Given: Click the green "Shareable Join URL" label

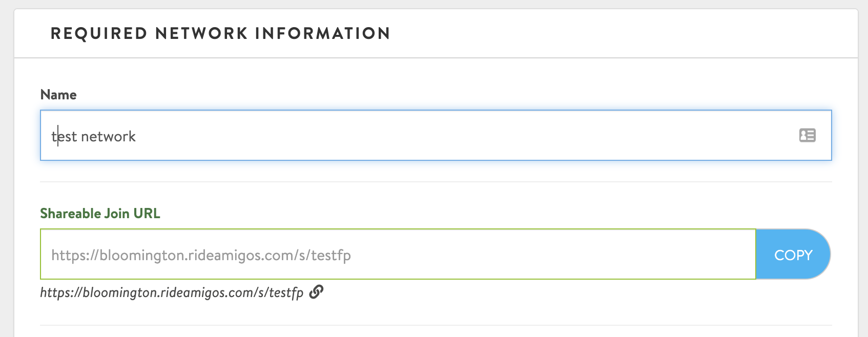Looking at the screenshot, I should click(x=100, y=214).
